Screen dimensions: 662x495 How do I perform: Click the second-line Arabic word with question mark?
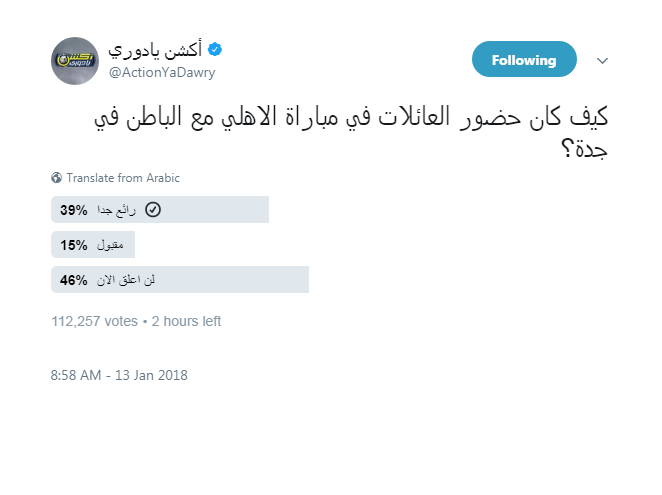click(584, 149)
